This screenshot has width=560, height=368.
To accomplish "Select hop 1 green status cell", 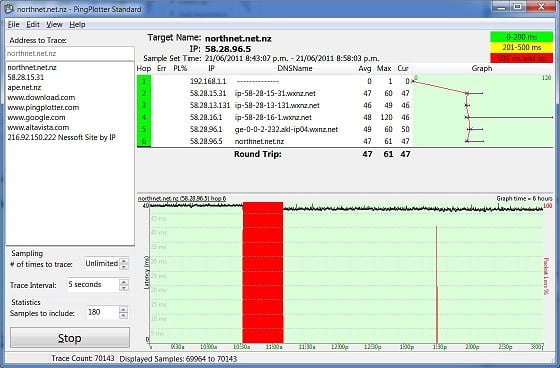I will pos(144,81).
